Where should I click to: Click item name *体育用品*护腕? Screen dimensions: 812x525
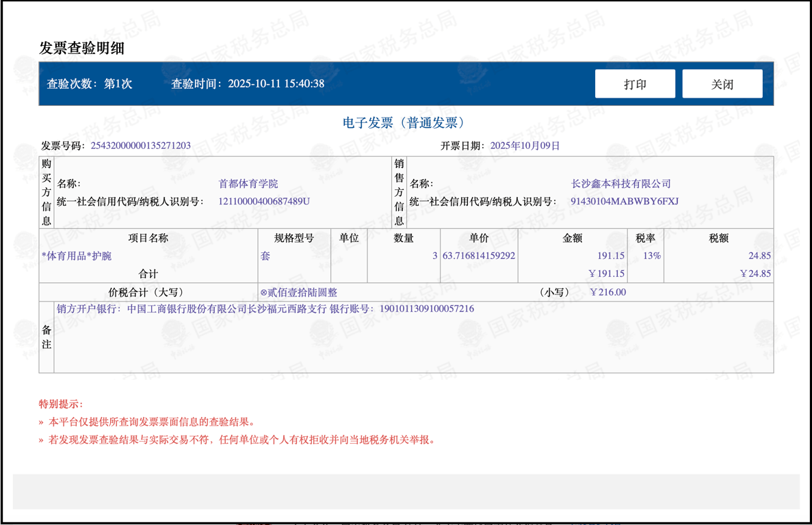coord(77,256)
